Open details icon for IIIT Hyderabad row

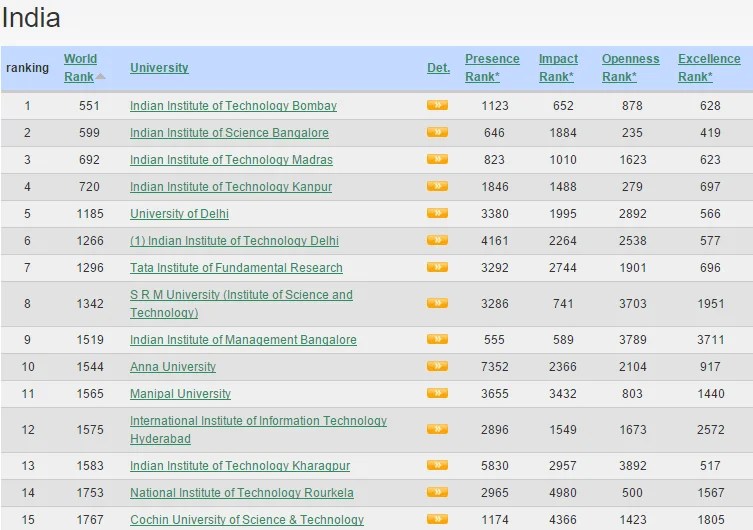[x=437, y=429]
